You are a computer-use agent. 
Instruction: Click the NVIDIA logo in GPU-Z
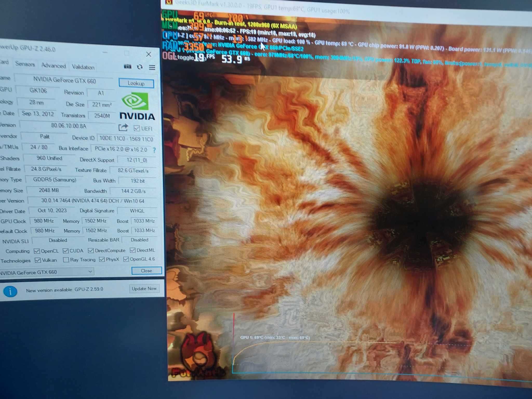(137, 107)
